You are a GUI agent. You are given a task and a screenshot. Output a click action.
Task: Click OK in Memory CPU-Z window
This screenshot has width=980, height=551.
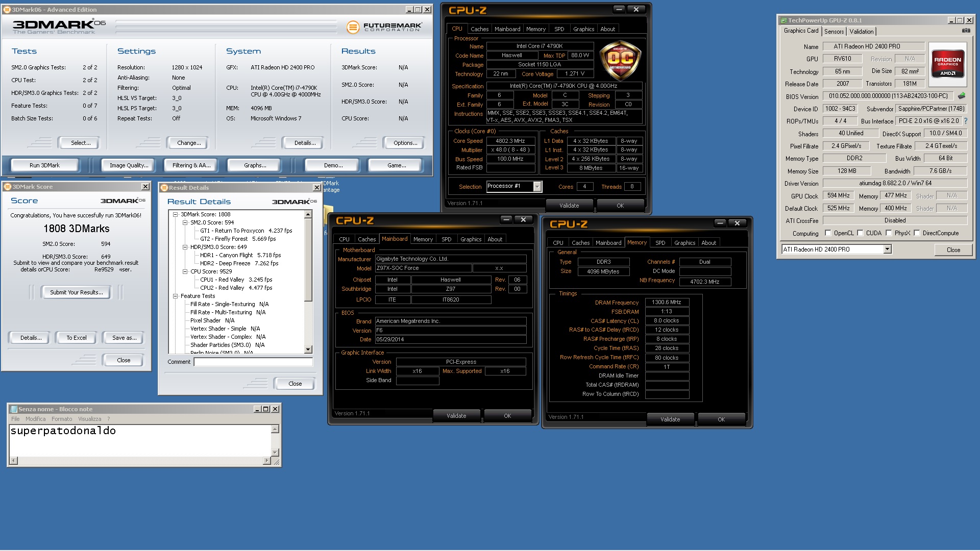click(x=721, y=419)
